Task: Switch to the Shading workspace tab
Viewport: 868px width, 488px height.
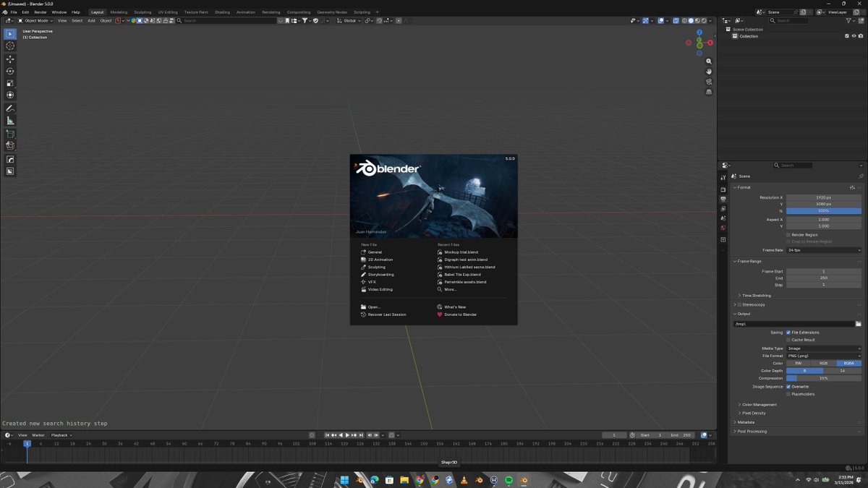Action: pyautogui.click(x=222, y=12)
